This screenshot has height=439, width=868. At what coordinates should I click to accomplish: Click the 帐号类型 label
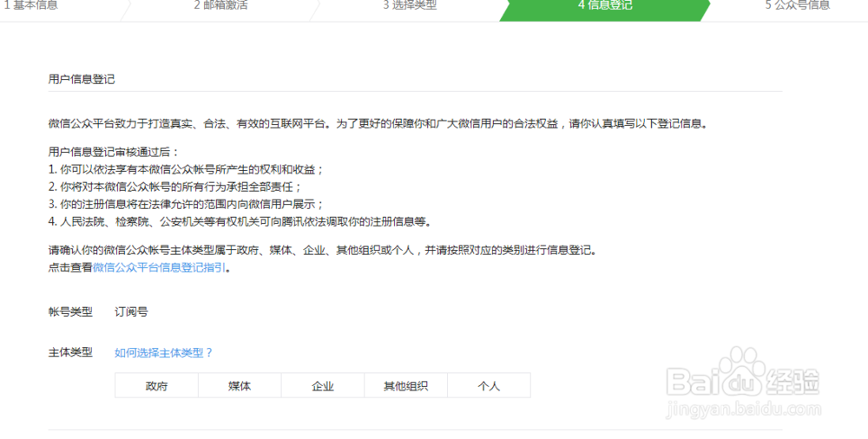coord(70,311)
